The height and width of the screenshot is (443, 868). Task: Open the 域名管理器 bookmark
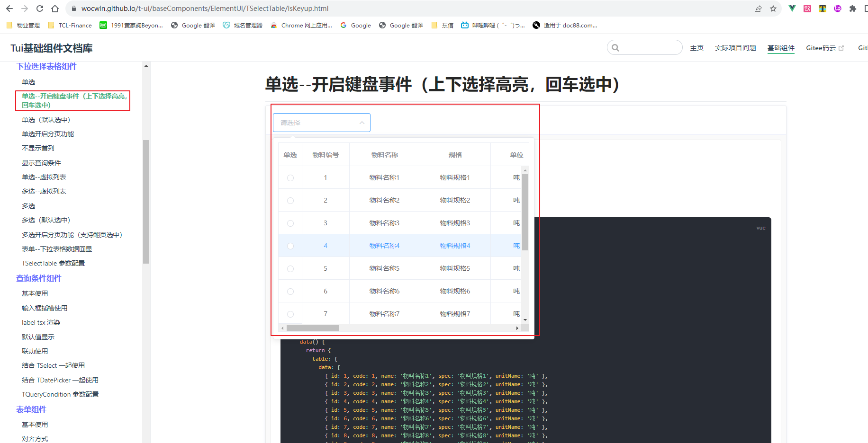tap(243, 26)
